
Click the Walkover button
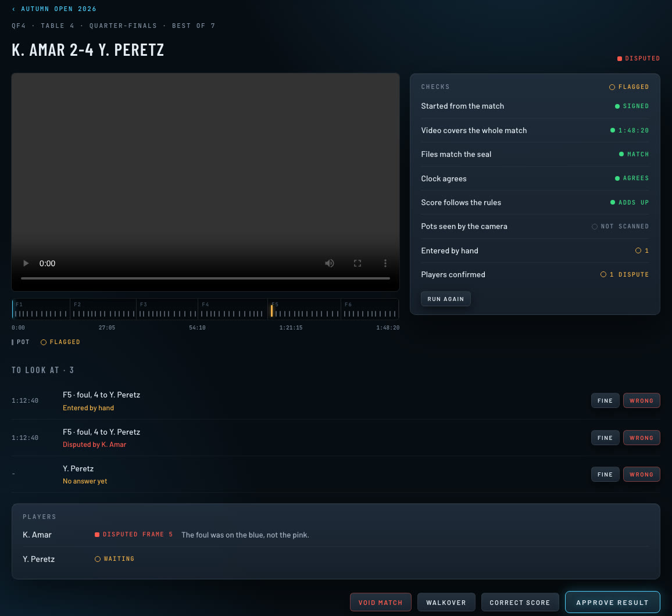click(x=446, y=602)
